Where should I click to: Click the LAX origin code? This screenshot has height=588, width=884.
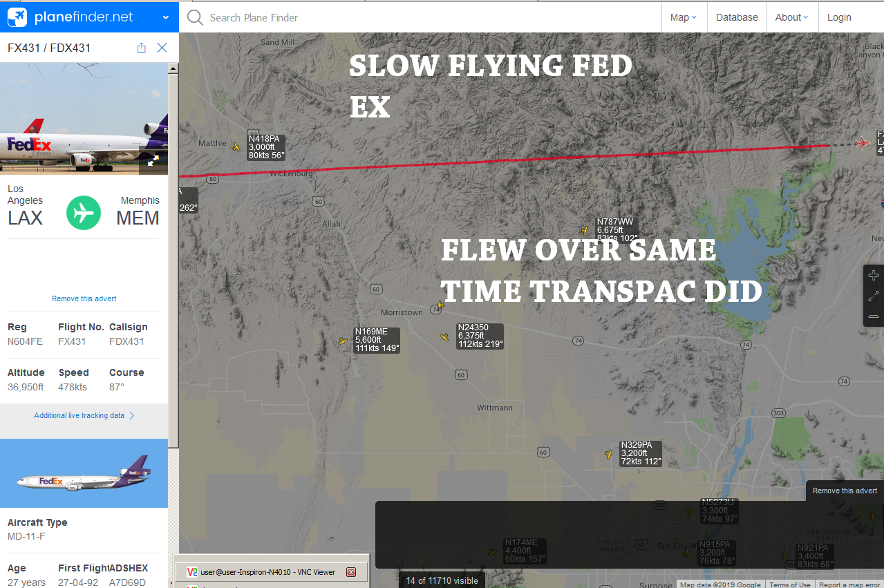click(25, 218)
